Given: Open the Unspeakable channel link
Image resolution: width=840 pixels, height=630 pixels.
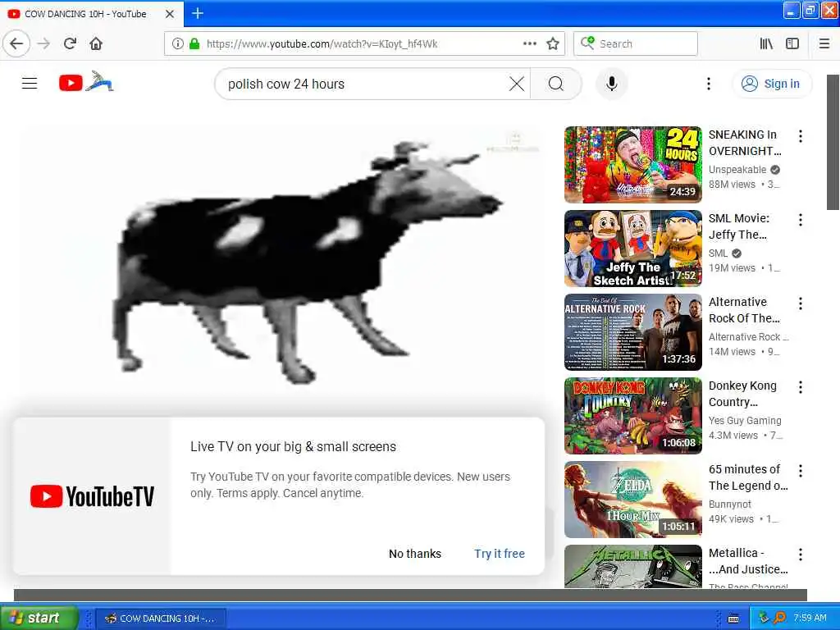Looking at the screenshot, I should (x=737, y=169).
